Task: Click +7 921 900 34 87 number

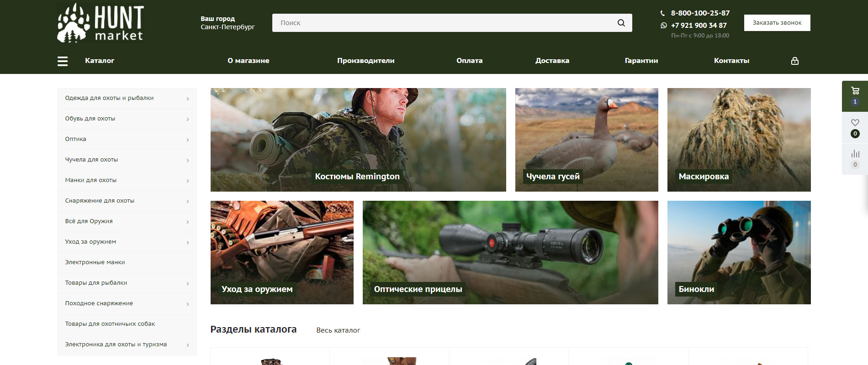Action: click(699, 26)
